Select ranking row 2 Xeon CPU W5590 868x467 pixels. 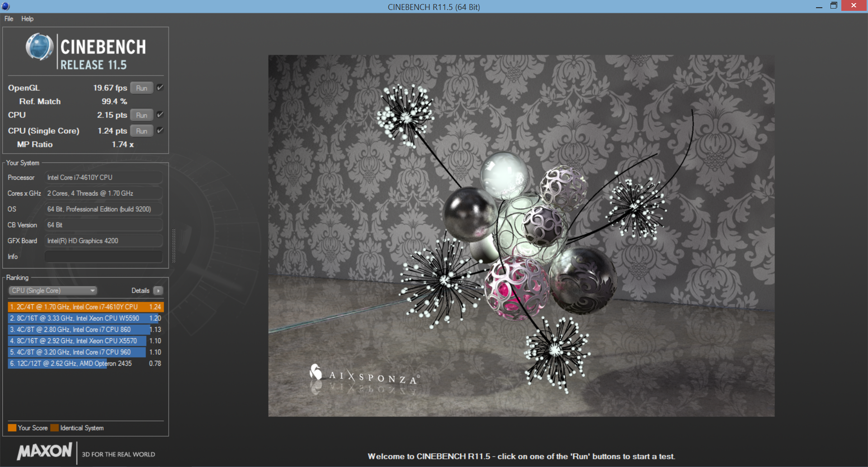click(85, 318)
